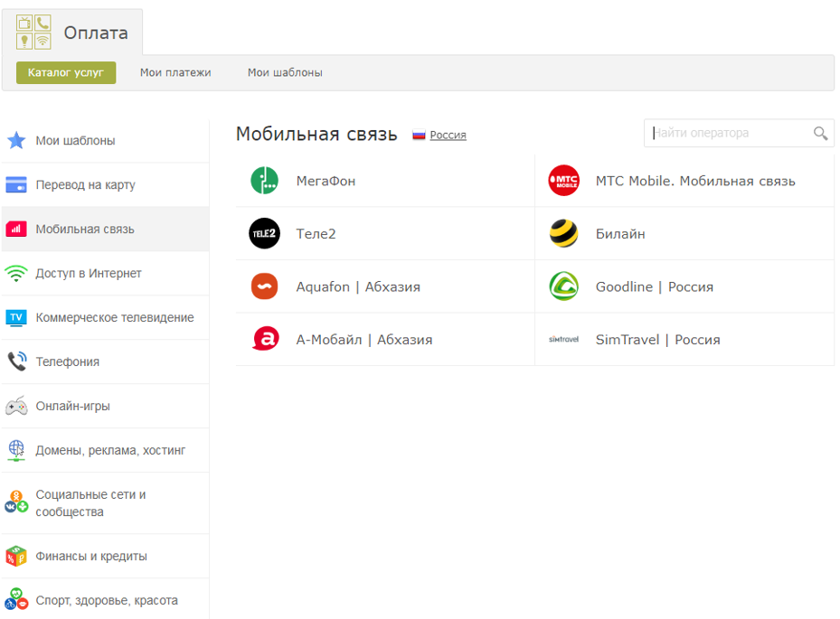Select Теле2 operator name
This screenshot has height=619, width=840.
tap(316, 234)
